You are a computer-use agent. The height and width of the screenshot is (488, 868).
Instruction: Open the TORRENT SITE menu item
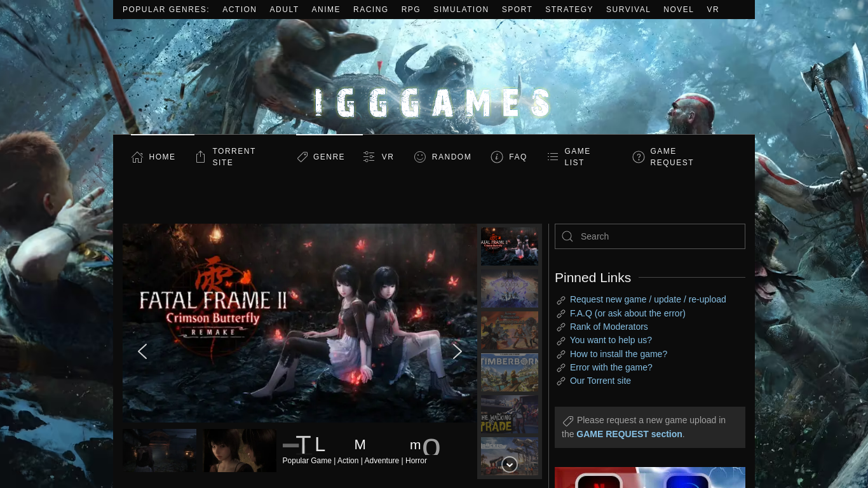click(234, 157)
